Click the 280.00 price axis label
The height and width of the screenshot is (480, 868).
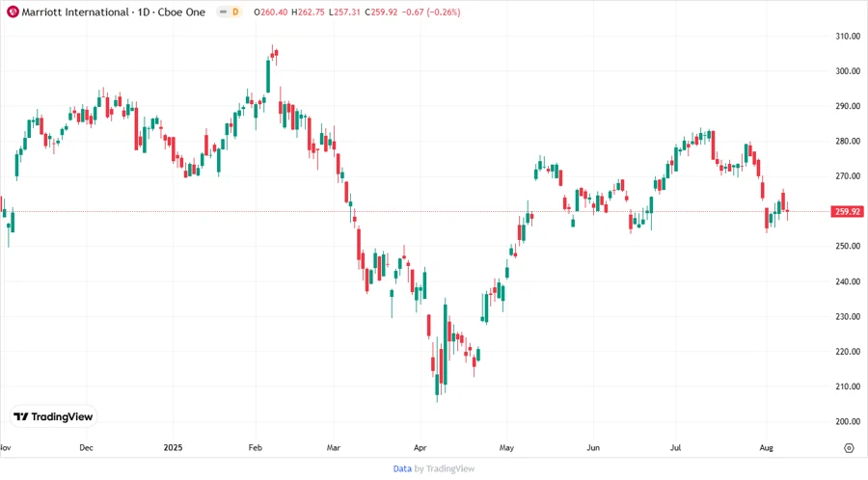click(x=848, y=141)
